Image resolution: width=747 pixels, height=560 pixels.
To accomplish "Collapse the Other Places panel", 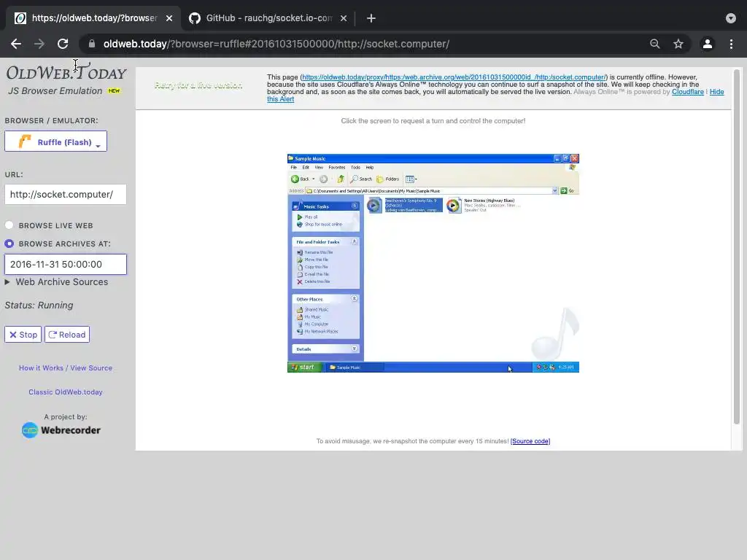I will [x=355, y=298].
